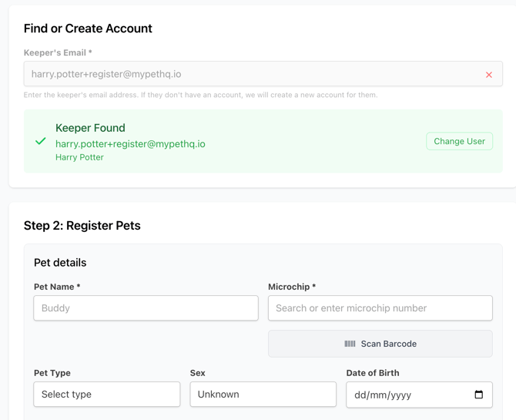Click the Keeper Found status title
Image resolution: width=516 pixels, height=420 pixels.
(x=90, y=128)
